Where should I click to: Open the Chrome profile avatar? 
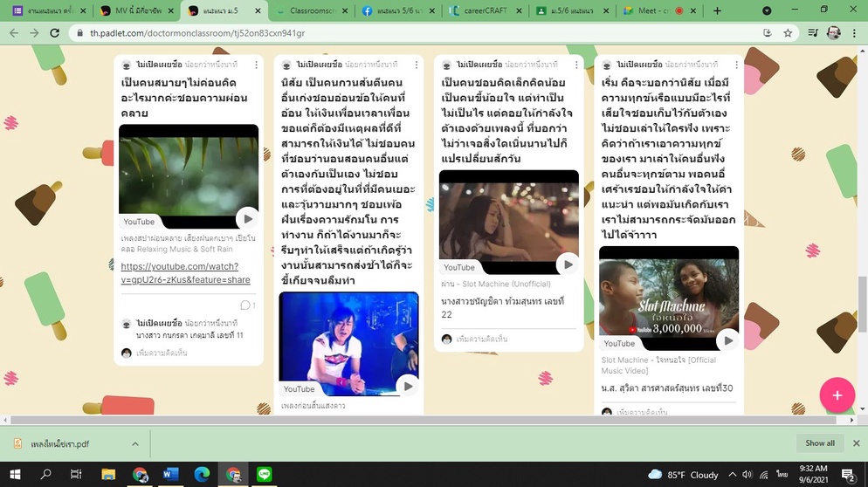pos(834,32)
